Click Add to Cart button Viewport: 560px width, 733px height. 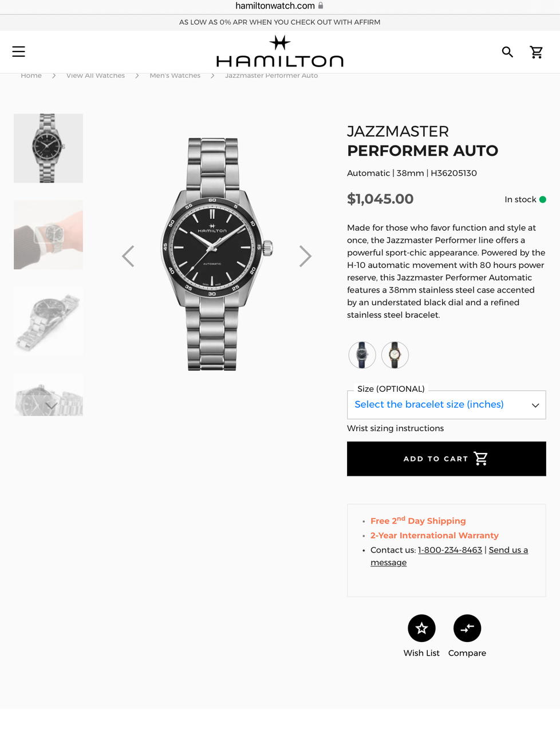tap(446, 459)
